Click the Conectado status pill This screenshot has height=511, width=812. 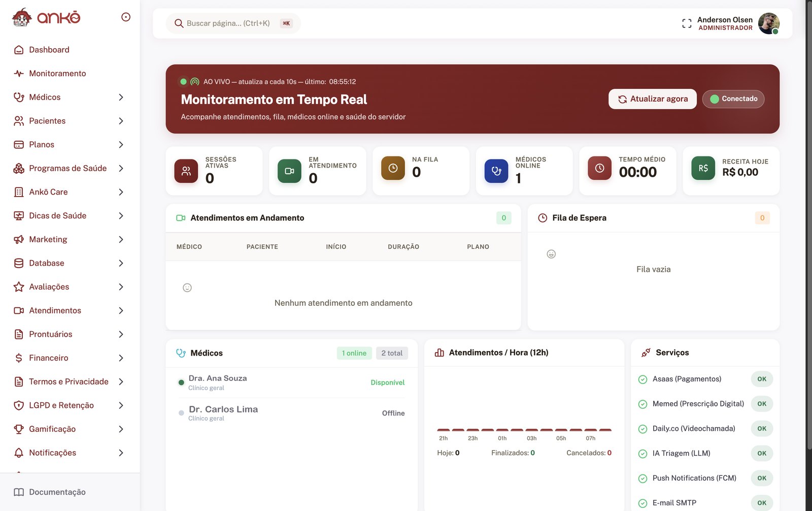(733, 99)
